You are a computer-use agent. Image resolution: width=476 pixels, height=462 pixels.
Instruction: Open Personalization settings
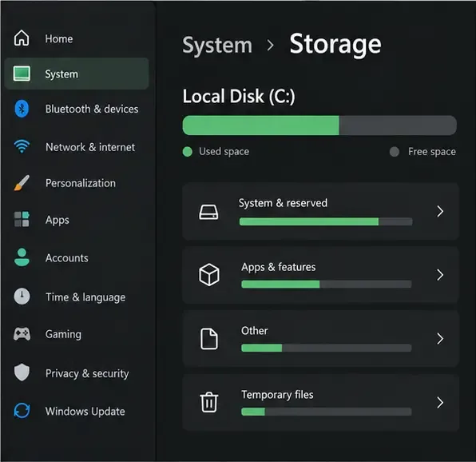tap(77, 183)
